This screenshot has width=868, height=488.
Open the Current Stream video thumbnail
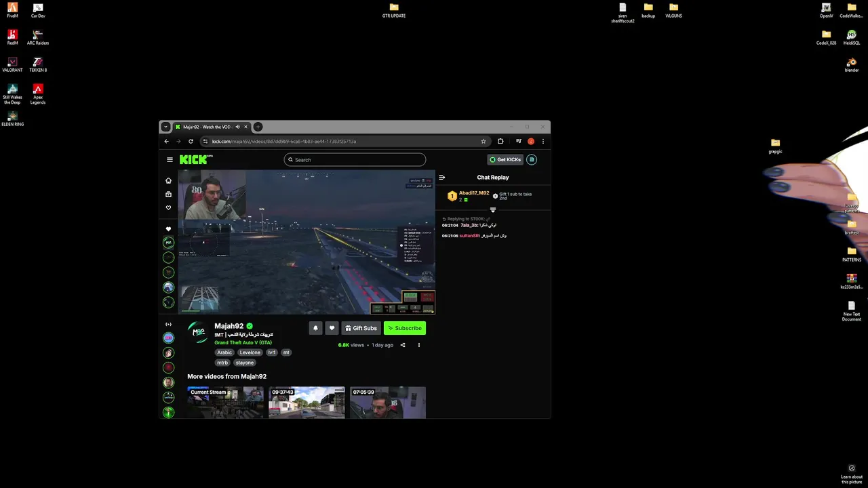[225, 403]
